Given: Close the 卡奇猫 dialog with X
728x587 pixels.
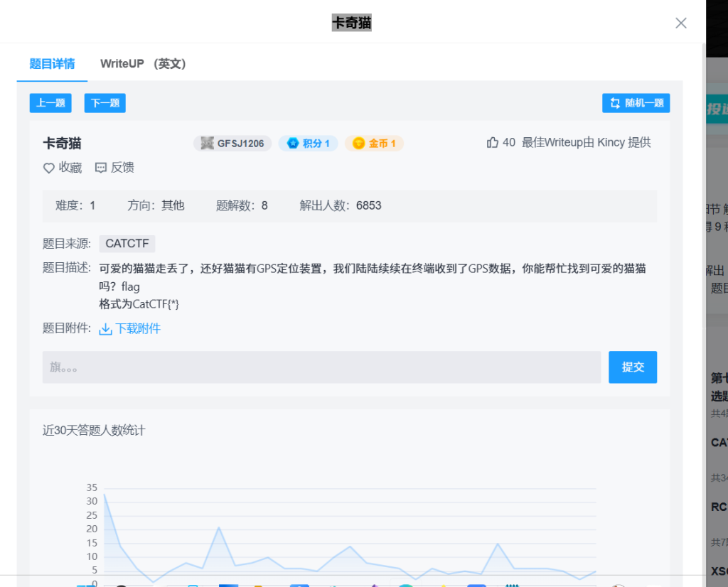Looking at the screenshot, I should tap(680, 23).
